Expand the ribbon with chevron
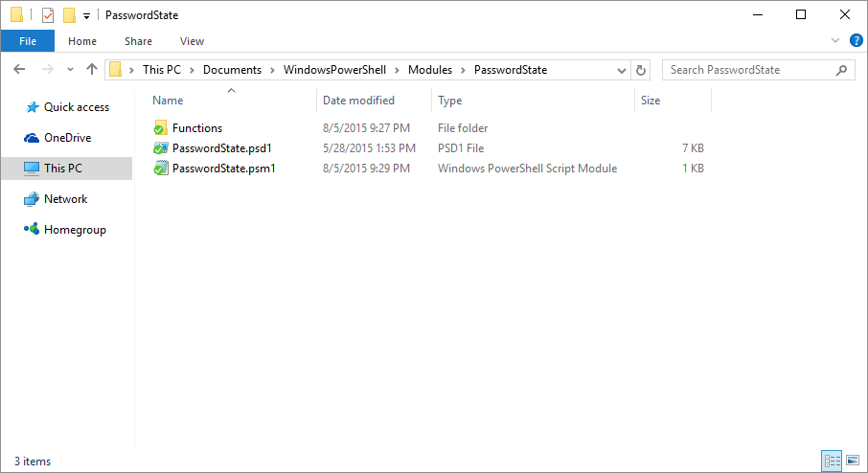 pyautogui.click(x=835, y=40)
